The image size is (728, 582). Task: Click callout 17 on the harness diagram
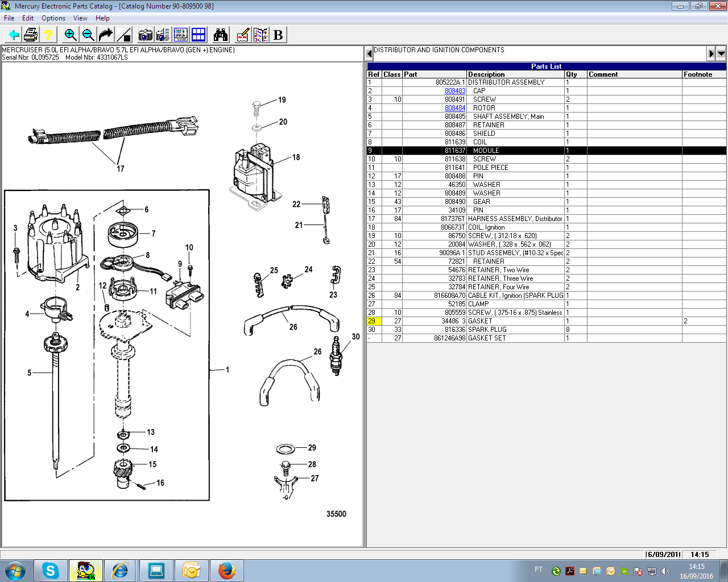(x=121, y=169)
